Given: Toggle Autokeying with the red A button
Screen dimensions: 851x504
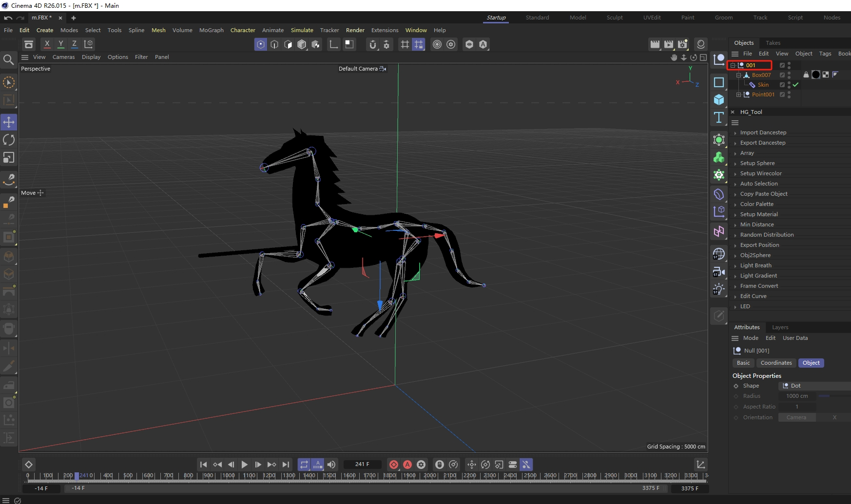Looking at the screenshot, I should pyautogui.click(x=407, y=465).
